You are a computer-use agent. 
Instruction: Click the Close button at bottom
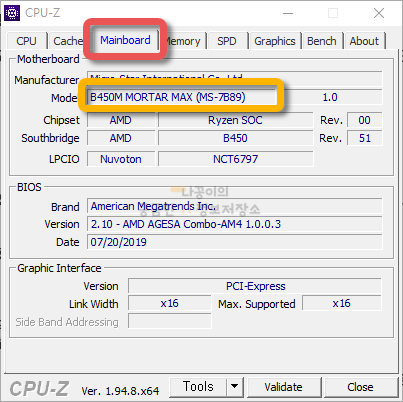360,387
